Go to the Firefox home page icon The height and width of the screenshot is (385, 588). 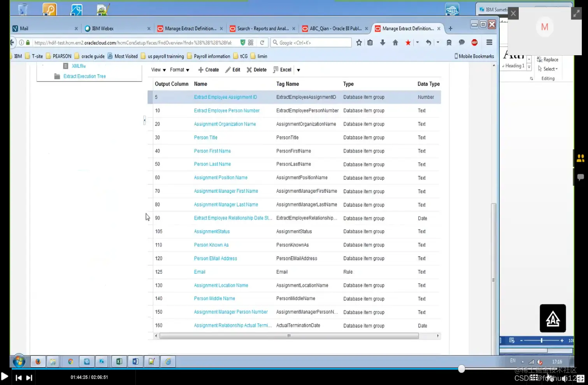[x=395, y=42]
